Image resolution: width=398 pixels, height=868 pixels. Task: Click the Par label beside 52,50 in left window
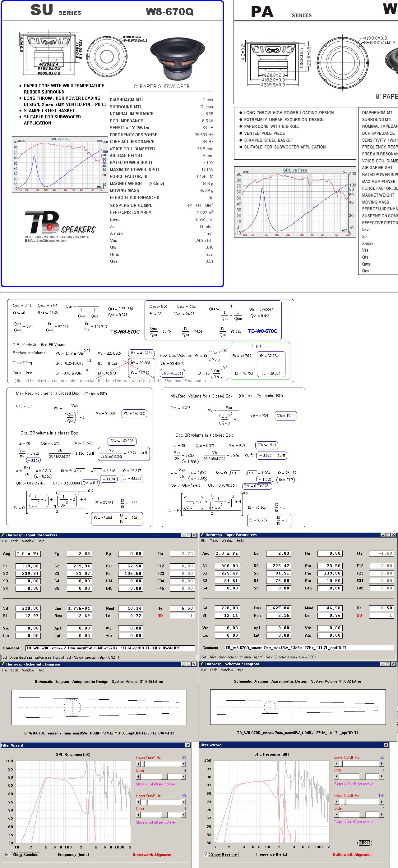(109, 566)
